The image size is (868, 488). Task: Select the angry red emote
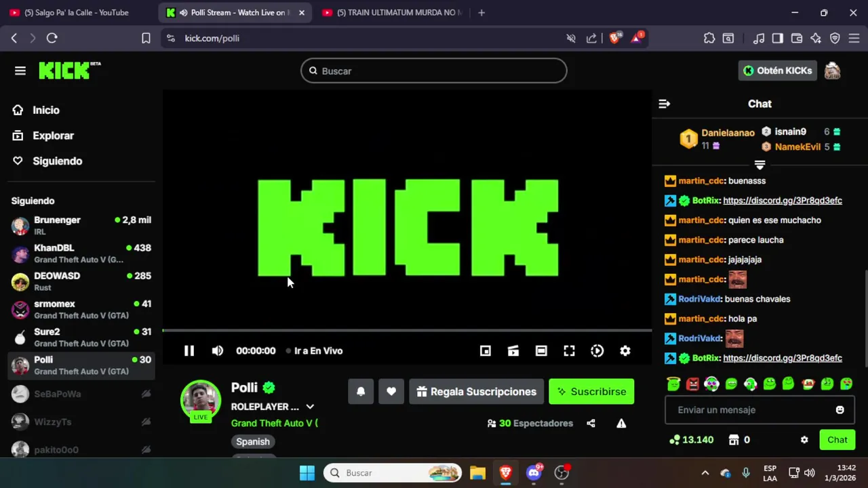tap(692, 384)
